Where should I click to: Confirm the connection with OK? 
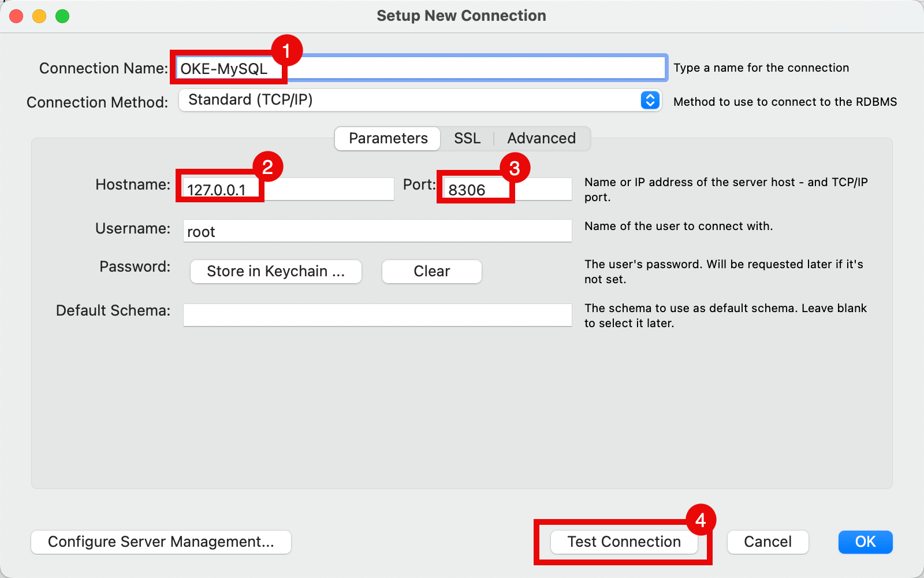coord(865,542)
